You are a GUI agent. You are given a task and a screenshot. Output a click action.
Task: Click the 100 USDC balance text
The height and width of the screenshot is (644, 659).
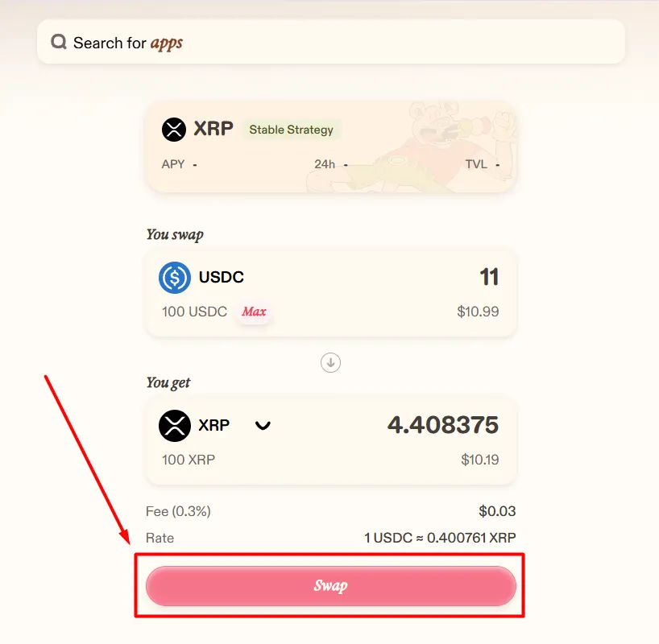coord(195,312)
